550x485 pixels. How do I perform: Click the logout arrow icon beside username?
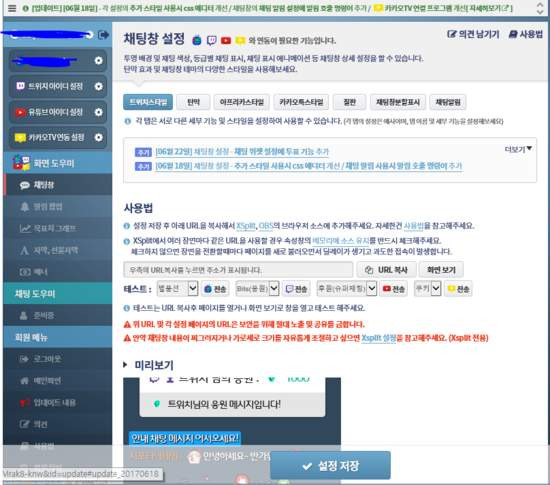(x=103, y=35)
